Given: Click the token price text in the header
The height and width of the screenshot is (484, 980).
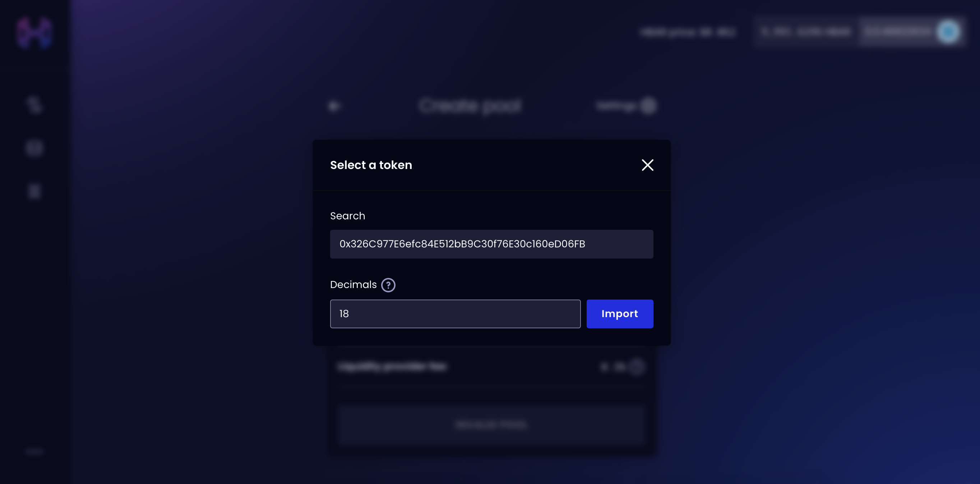Looking at the screenshot, I should click(688, 32).
